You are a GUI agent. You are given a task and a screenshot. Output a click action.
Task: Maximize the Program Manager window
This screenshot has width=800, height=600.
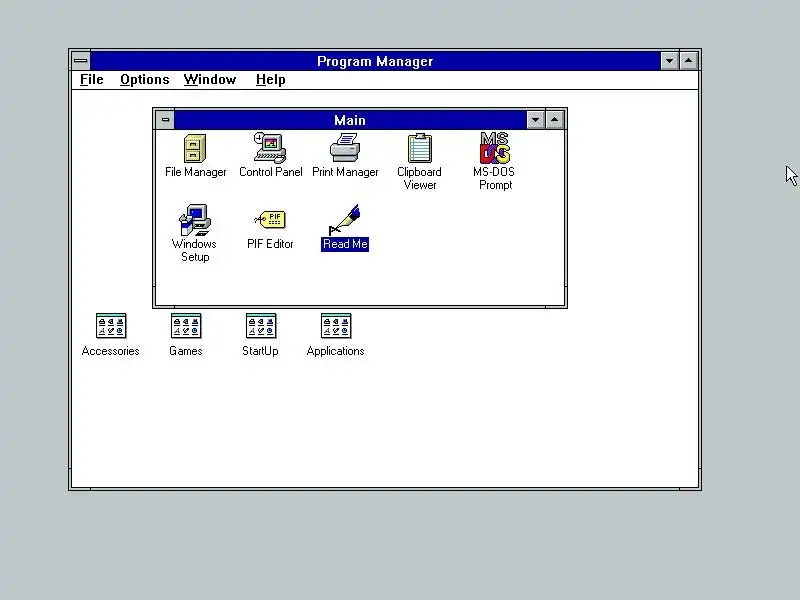[688, 61]
